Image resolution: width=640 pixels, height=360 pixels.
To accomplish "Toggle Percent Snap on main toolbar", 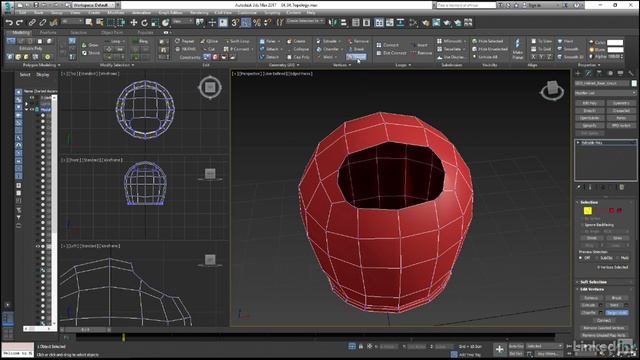I will [x=257, y=23].
